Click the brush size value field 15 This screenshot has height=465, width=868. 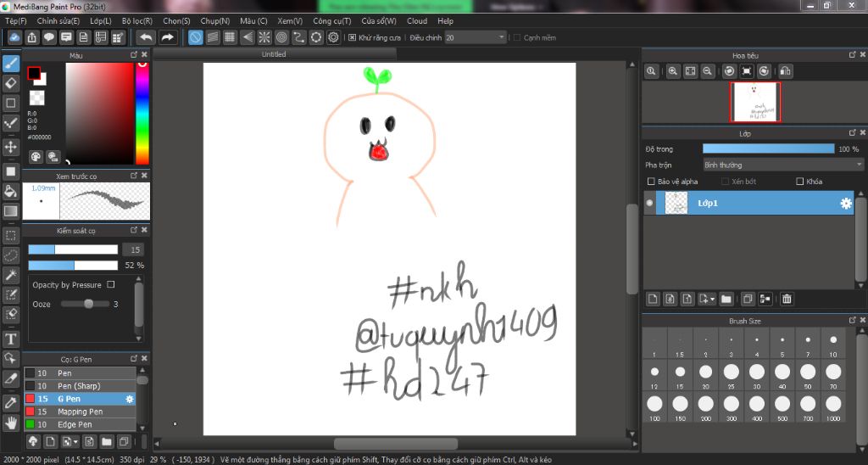(133, 250)
